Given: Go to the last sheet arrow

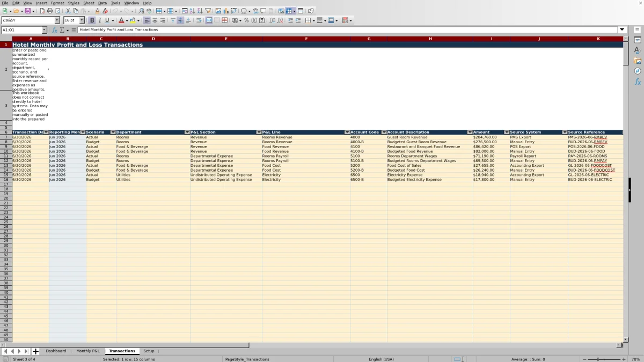Looking at the screenshot, I should pyautogui.click(x=26, y=351).
